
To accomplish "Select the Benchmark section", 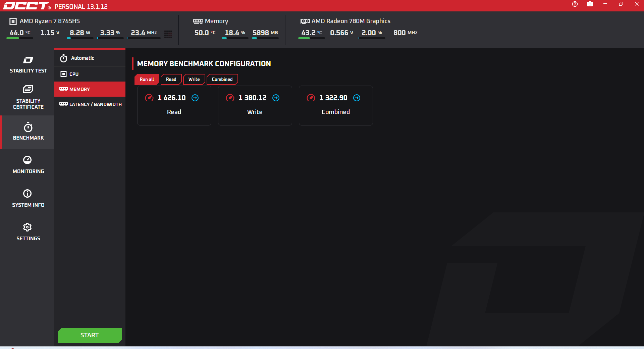I will [28, 132].
